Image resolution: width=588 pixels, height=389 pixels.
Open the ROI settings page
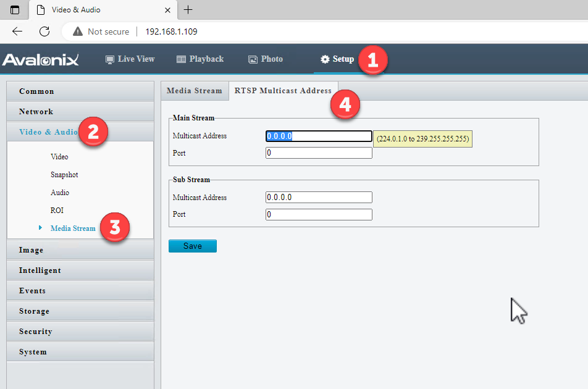pyautogui.click(x=57, y=210)
